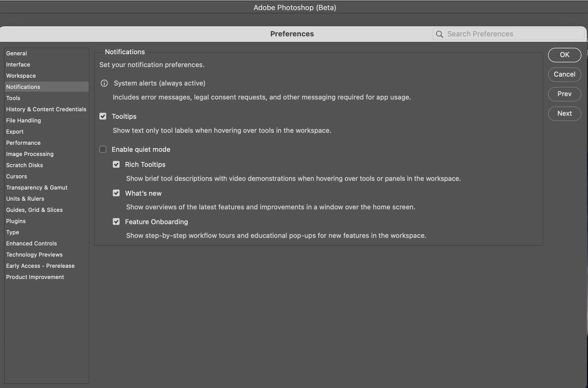This screenshot has width=588, height=388.
Task: Click the Preferences dialog title
Action: coord(292,34)
